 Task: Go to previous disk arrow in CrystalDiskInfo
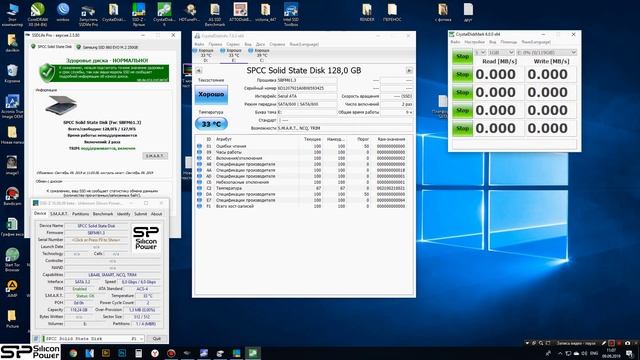[199, 71]
